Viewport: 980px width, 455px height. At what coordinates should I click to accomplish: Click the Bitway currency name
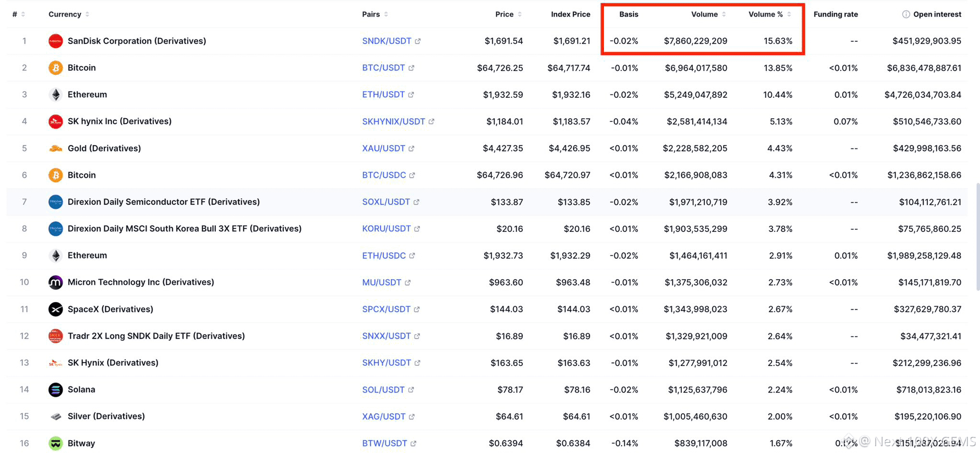81,443
